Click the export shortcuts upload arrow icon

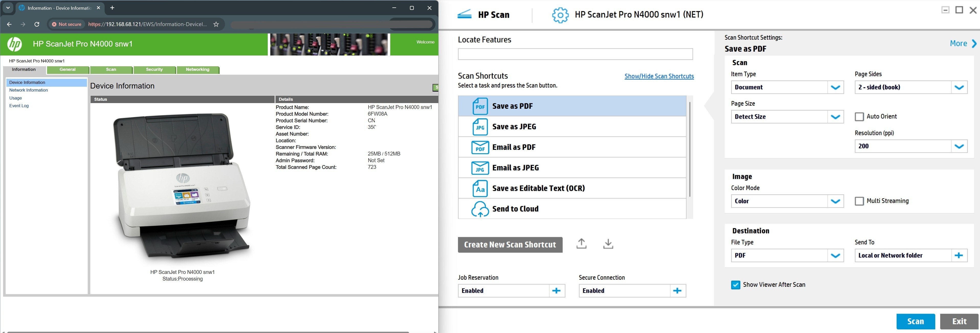click(581, 243)
